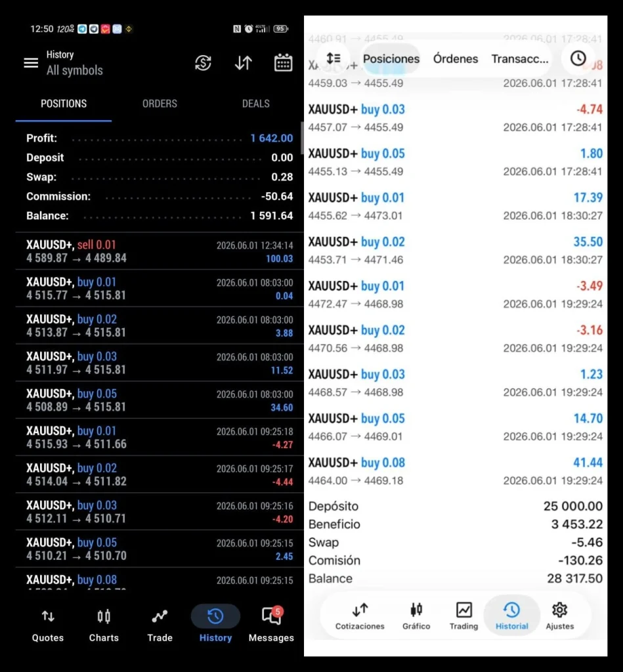Open the Trade tab in bottom bar
Image resolution: width=623 pixels, height=672 pixels.
(x=160, y=625)
